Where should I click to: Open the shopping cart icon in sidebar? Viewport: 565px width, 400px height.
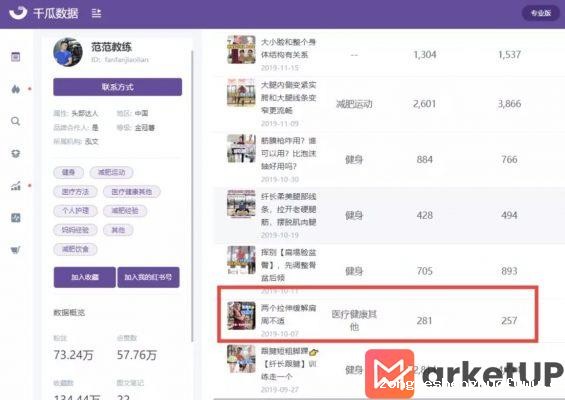15,250
